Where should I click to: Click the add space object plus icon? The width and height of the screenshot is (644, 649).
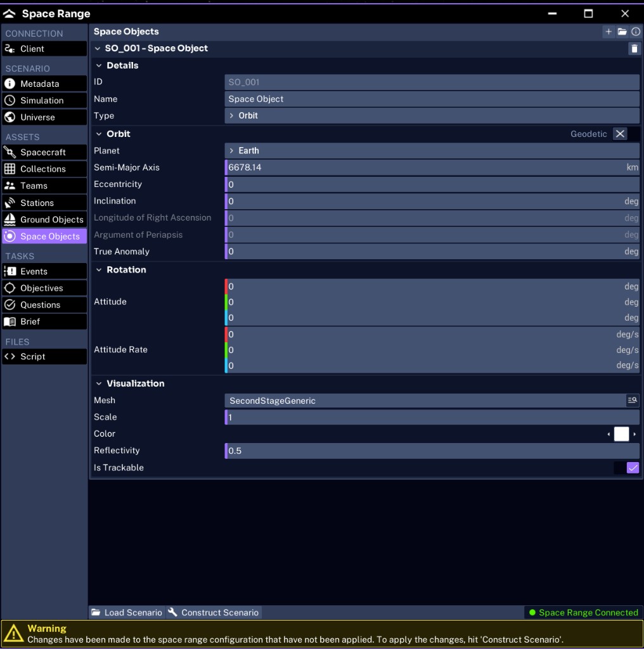coord(609,32)
